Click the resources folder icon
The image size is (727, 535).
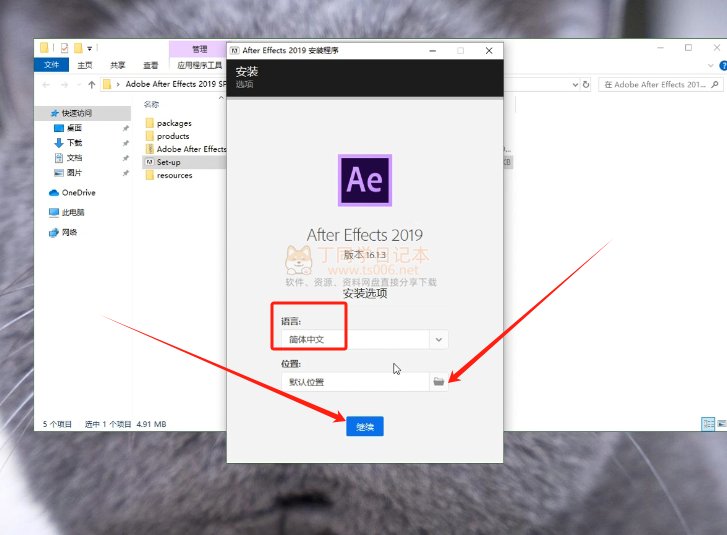tap(149, 175)
